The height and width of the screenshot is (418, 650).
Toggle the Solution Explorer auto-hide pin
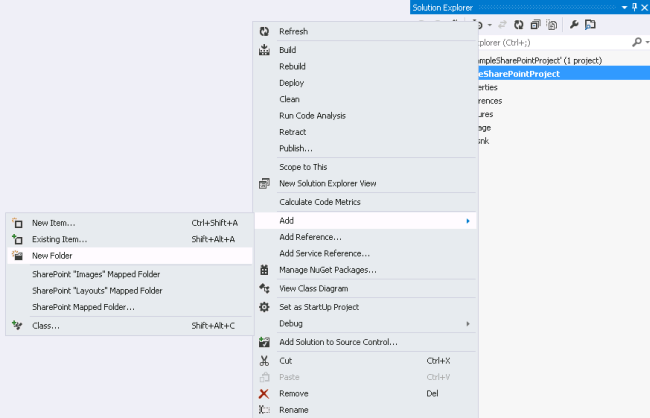tap(633, 7)
